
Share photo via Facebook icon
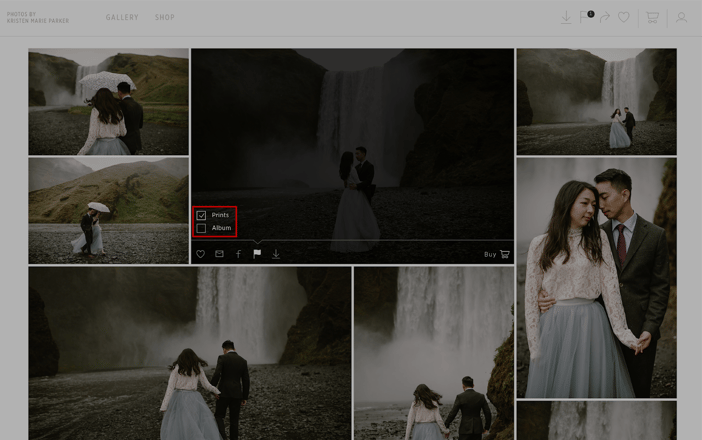point(238,254)
